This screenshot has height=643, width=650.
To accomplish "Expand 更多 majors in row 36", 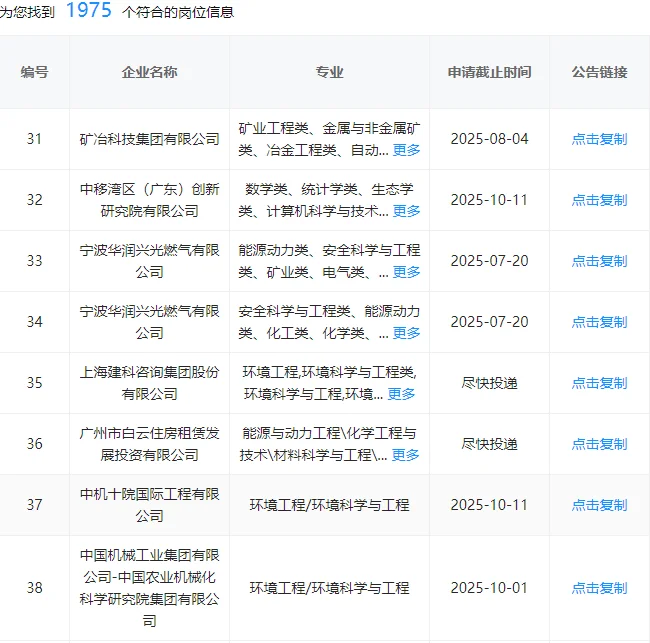I will point(405,454).
